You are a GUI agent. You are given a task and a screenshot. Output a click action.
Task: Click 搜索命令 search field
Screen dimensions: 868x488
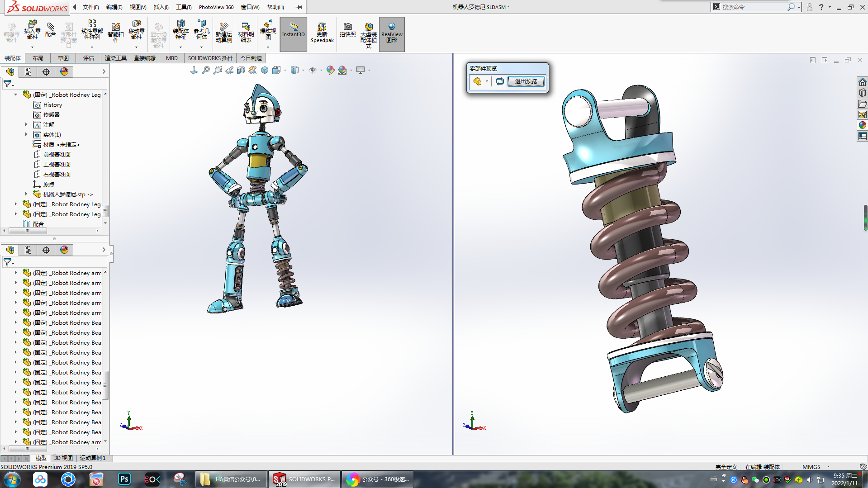click(x=753, y=7)
